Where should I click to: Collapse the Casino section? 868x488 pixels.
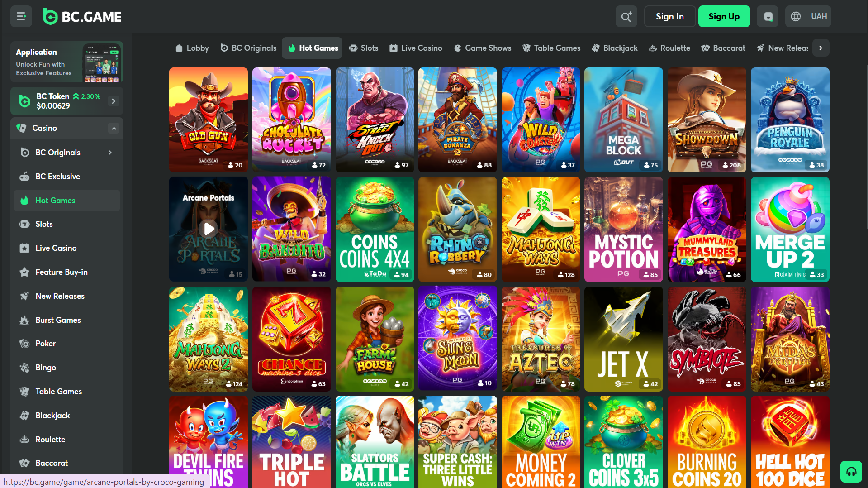114,128
